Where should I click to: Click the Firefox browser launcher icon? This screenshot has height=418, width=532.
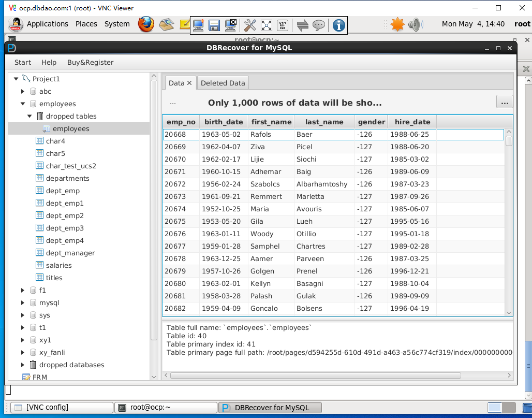click(146, 24)
